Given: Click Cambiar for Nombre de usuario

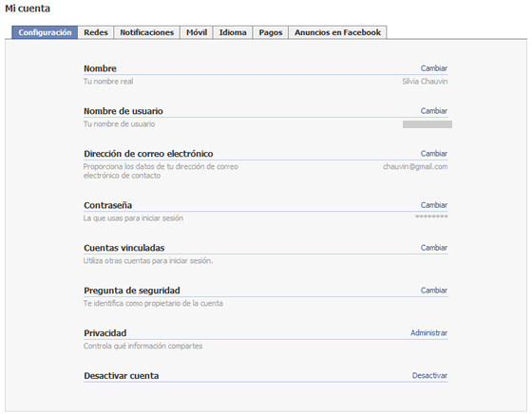Looking at the screenshot, I should [x=434, y=111].
